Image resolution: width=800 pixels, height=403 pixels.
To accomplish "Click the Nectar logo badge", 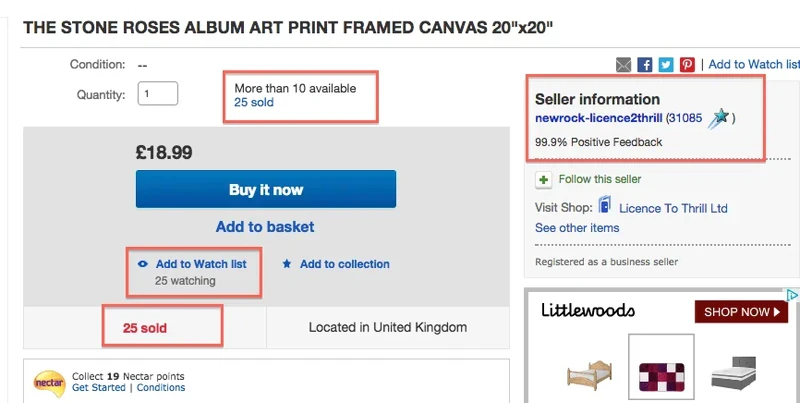I will point(49,383).
